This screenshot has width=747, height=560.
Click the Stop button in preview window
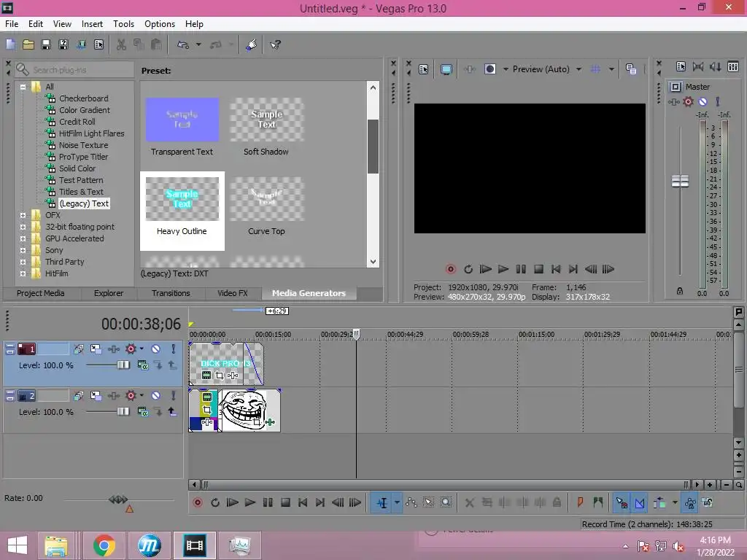pos(538,269)
